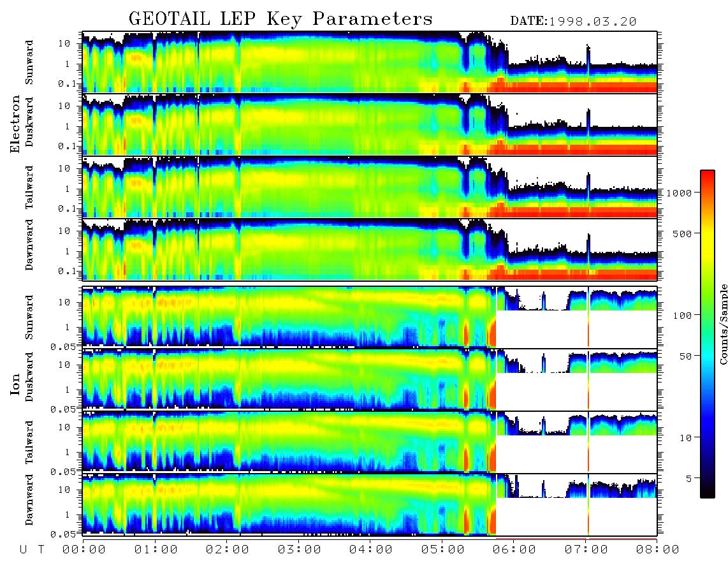Select the Electron 'Duskward' panel label

(x=29, y=122)
